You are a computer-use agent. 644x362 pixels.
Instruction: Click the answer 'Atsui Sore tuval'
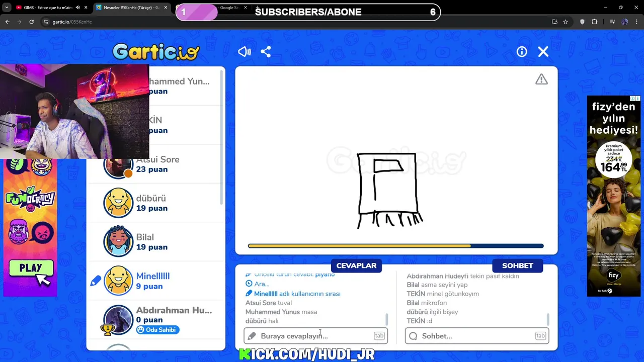point(269,303)
